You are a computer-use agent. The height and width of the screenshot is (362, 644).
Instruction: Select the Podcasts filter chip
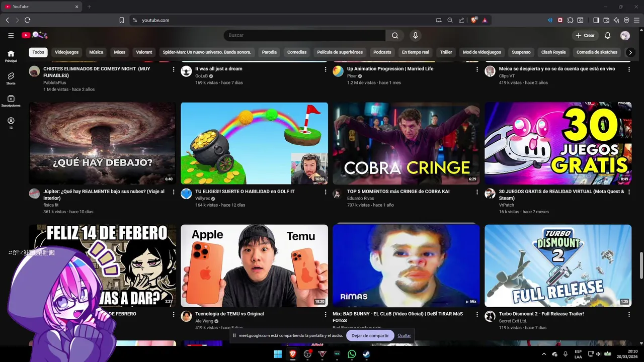[382, 52]
